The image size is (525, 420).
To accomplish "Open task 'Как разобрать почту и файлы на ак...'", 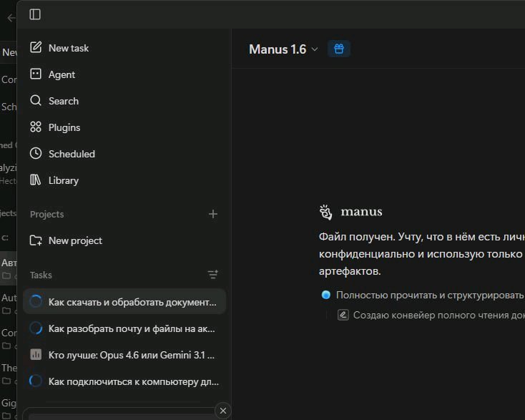I will pos(124,328).
